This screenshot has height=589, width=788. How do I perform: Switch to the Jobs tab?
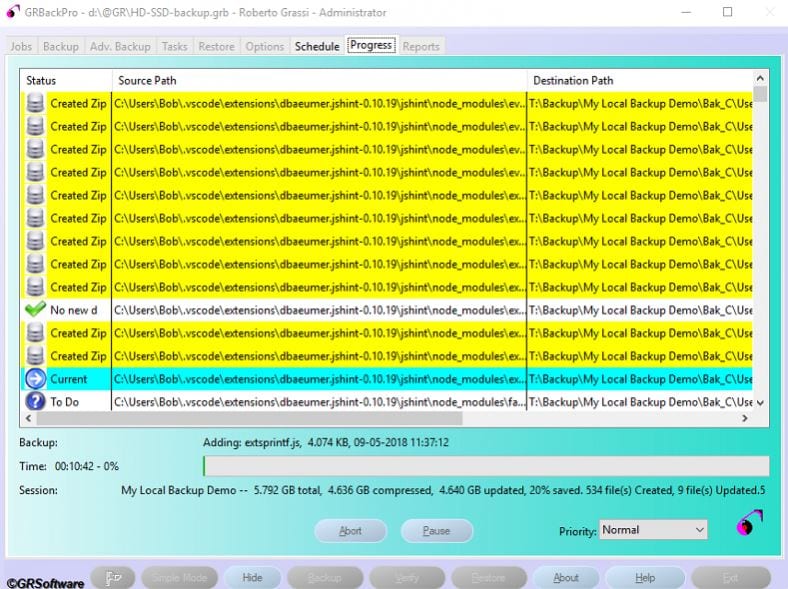click(x=21, y=46)
